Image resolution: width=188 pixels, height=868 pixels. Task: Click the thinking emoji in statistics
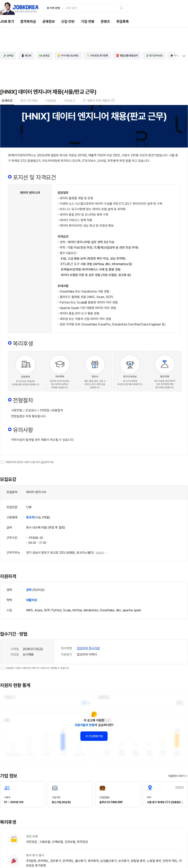(x=94, y=714)
